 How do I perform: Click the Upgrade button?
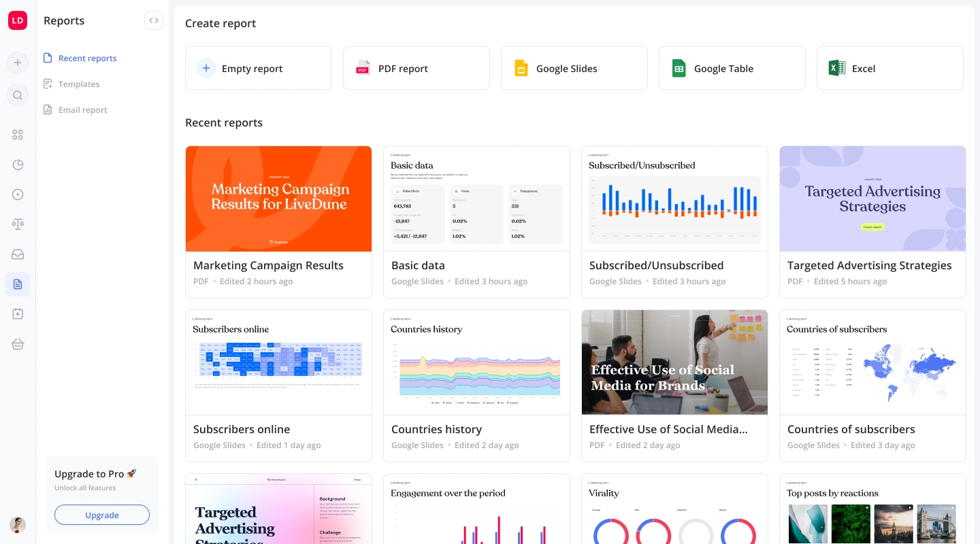(102, 515)
